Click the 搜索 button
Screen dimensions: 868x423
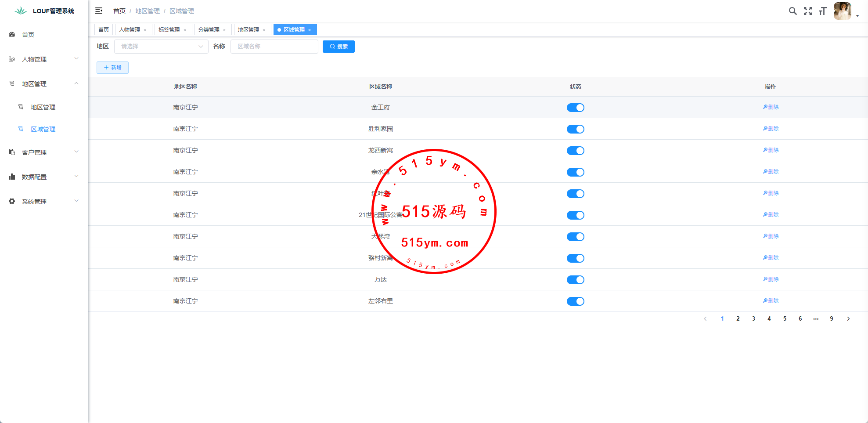tap(339, 47)
